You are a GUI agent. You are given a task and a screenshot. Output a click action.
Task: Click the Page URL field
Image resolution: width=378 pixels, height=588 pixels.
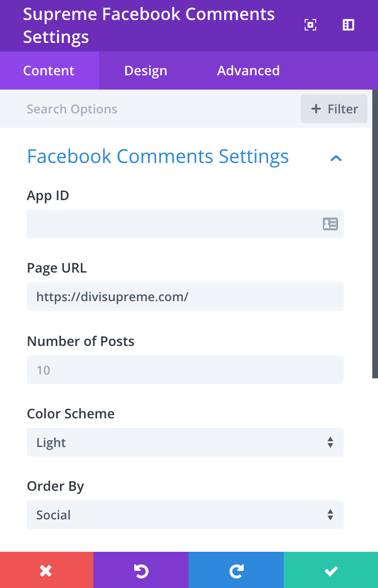click(x=185, y=296)
